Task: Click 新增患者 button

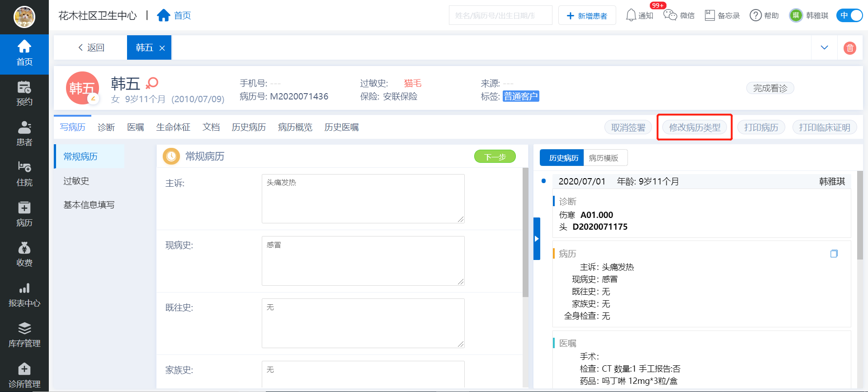Action: click(x=587, y=15)
